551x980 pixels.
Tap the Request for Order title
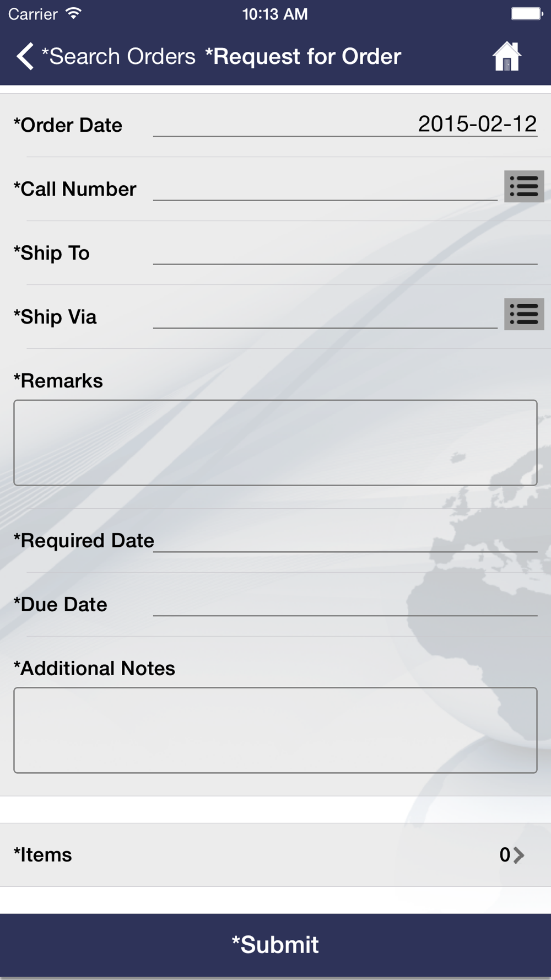[x=303, y=56]
